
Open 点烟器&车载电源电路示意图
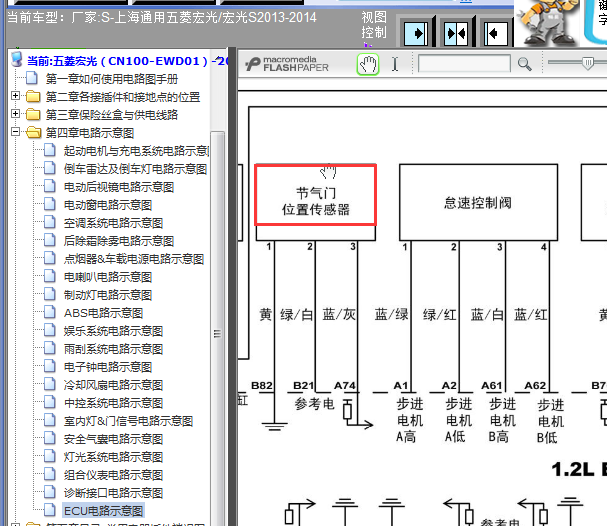click(x=134, y=259)
